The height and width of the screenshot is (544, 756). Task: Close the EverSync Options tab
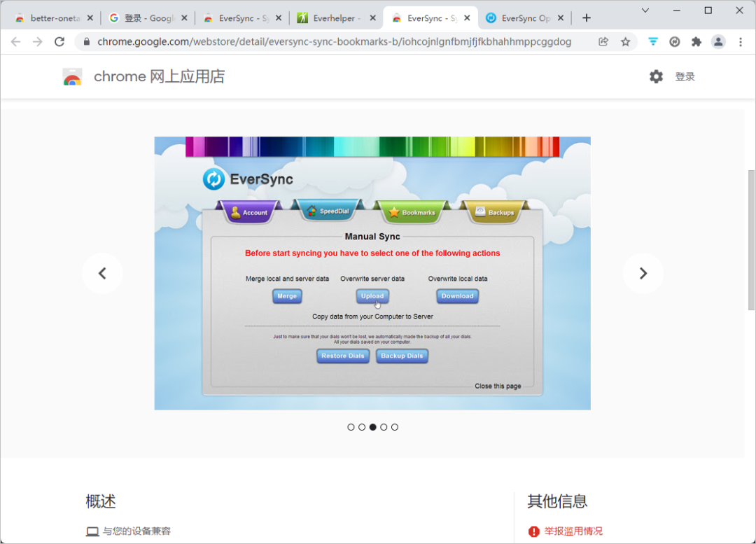coord(561,18)
